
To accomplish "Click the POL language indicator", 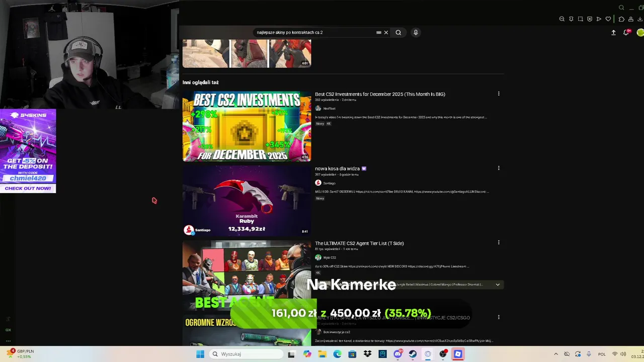I will 602,354.
